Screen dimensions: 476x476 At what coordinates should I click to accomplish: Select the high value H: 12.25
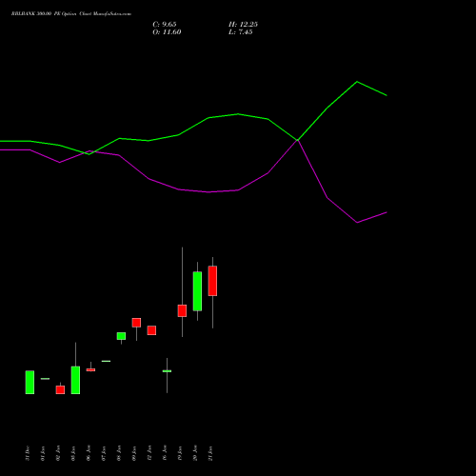(x=243, y=25)
